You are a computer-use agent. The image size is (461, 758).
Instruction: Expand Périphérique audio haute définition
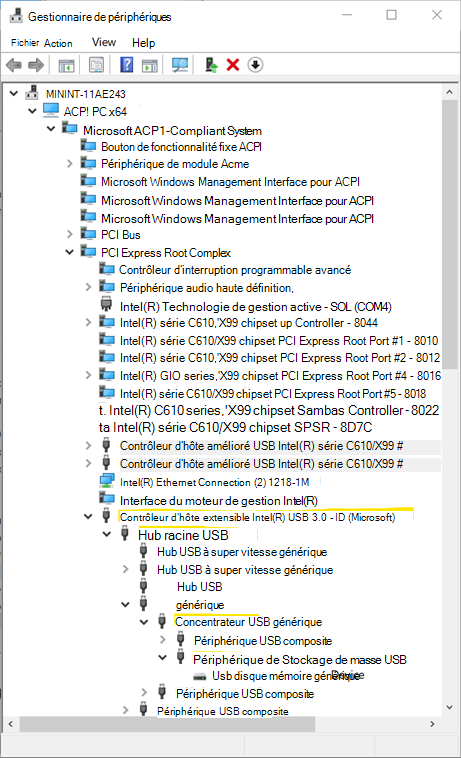click(x=88, y=287)
